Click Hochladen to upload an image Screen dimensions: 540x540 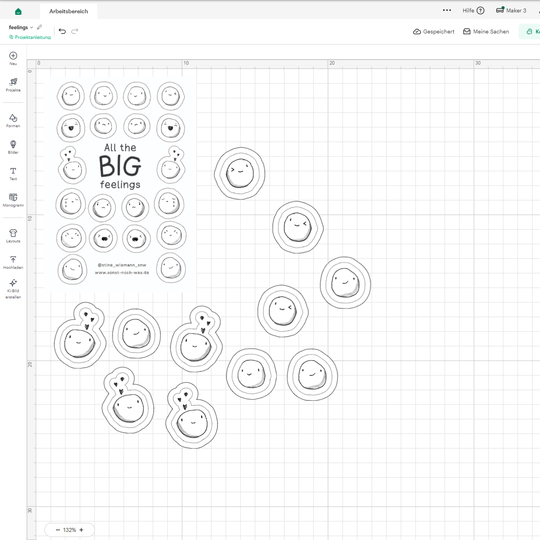[x=13, y=262]
